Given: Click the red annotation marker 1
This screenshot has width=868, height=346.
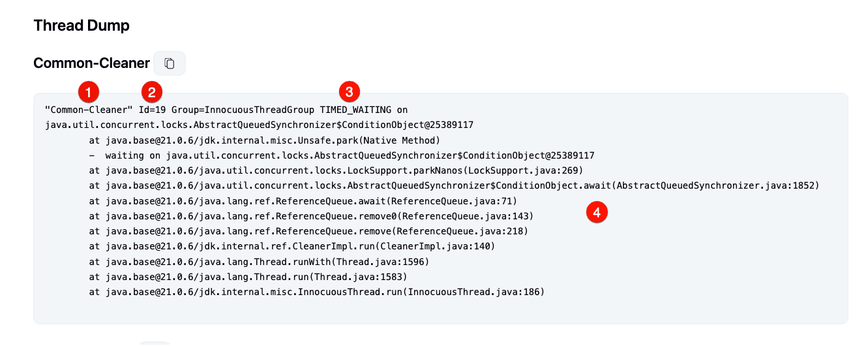Looking at the screenshot, I should (88, 90).
